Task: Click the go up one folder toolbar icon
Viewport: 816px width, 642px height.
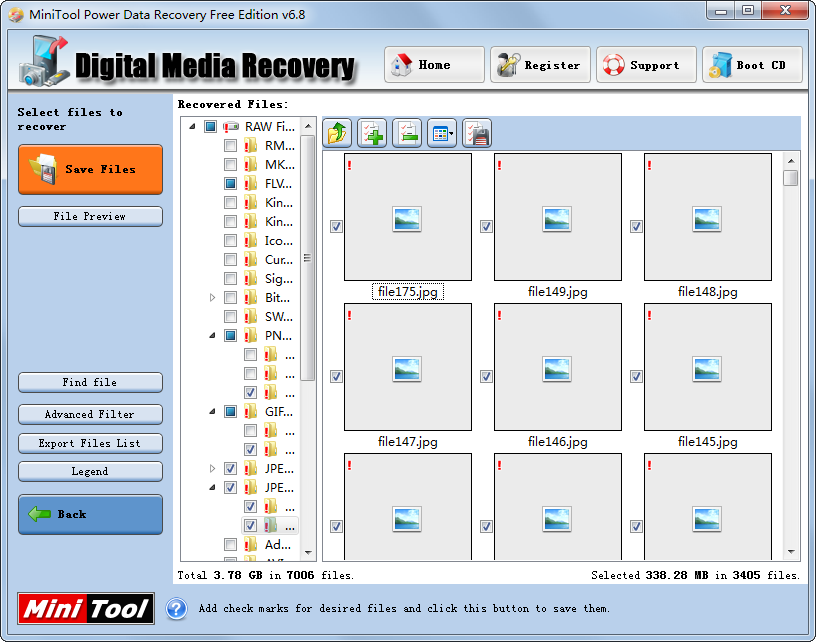Action: [x=337, y=133]
